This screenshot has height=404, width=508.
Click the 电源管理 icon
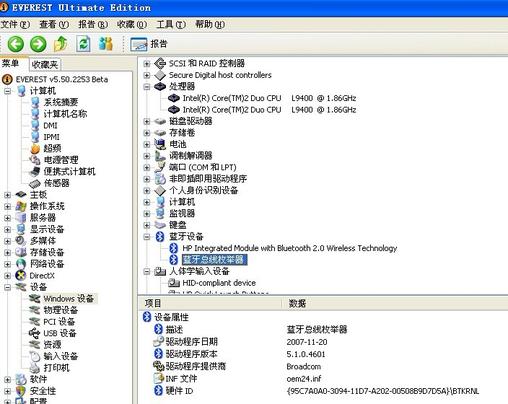(35, 160)
